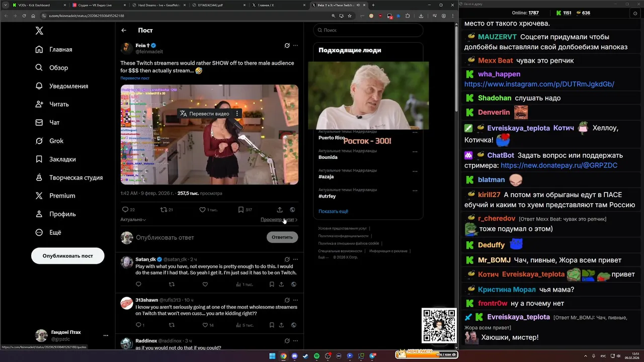Viewport: 644px width, 362px height.
Task: Click the globe icon beside the share icon
Action: (293, 210)
